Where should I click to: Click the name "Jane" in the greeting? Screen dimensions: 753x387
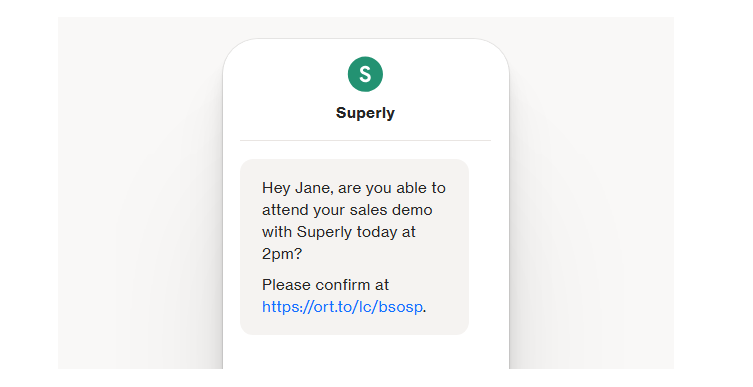coord(313,188)
